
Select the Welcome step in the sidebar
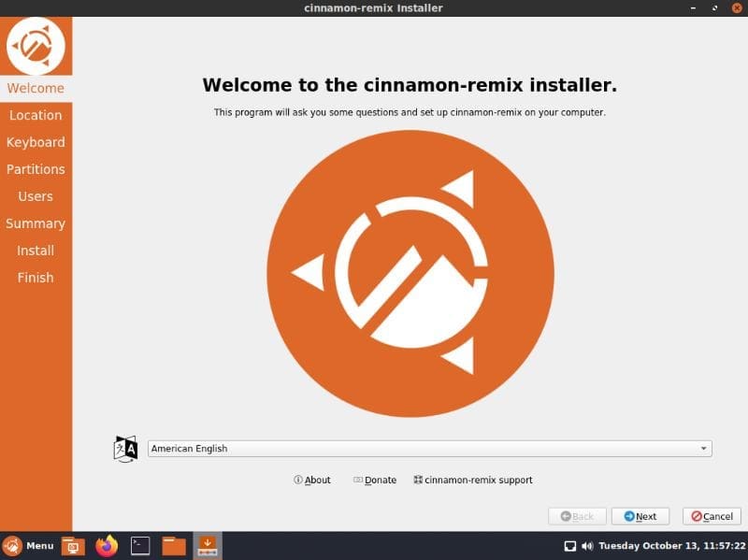click(x=36, y=88)
